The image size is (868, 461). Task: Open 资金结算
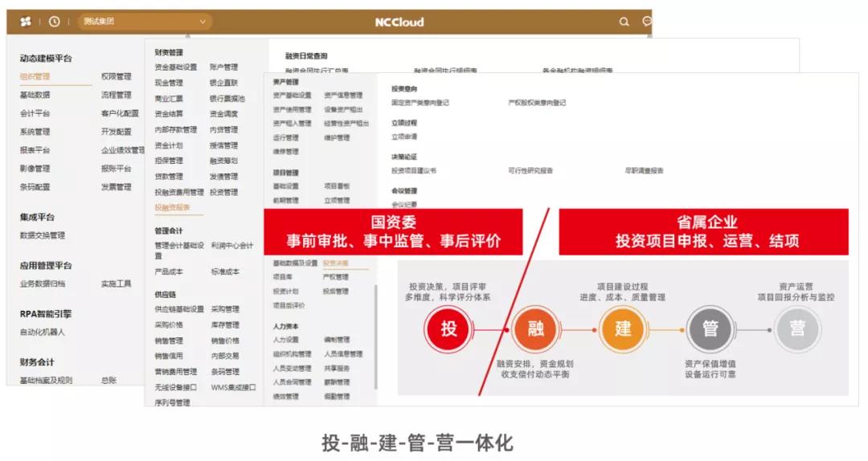tap(169, 113)
